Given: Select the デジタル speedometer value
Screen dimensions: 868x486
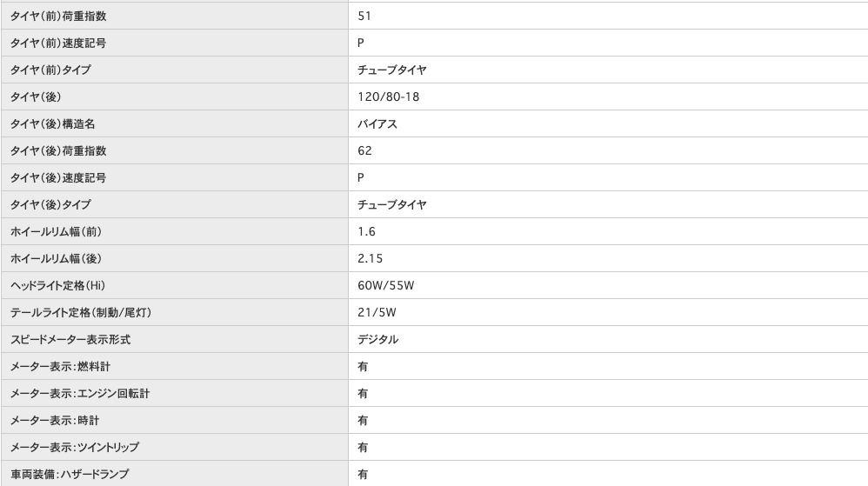Looking at the screenshot, I should (377, 339).
